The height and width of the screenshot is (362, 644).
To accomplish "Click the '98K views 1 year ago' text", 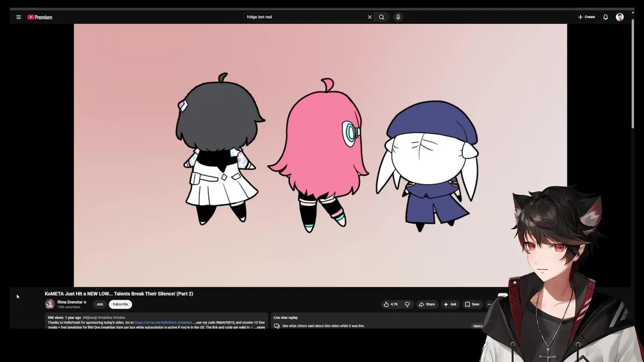I will pyautogui.click(x=64, y=318).
